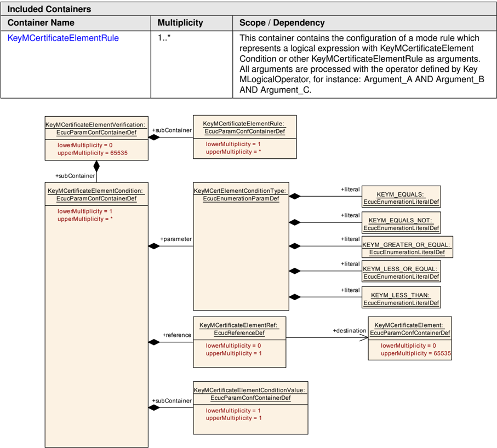The image size is (497, 448).
Task: Click '+subContainer' label beside KeyMCertificateElementRule
Action: (x=172, y=130)
